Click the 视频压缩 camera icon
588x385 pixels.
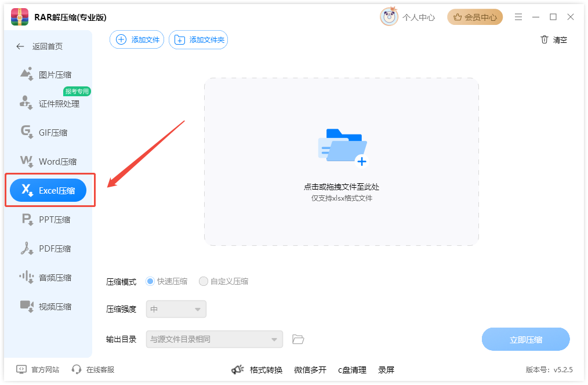pyautogui.click(x=27, y=306)
